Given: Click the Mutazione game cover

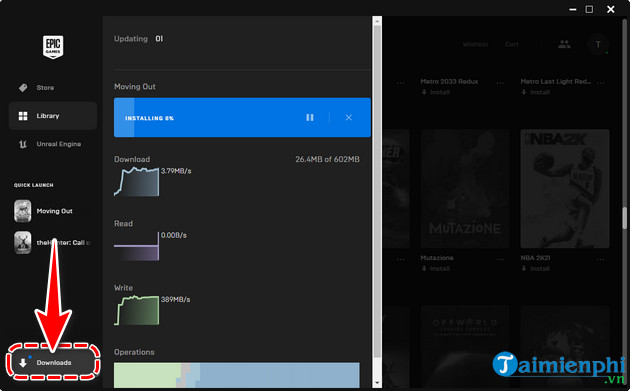Looking at the screenshot, I should coord(465,188).
